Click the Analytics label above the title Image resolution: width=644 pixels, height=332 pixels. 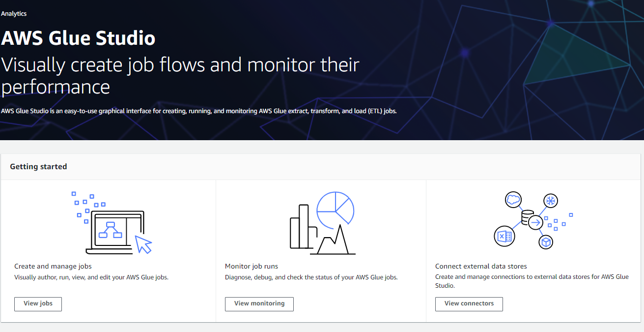[x=14, y=14]
